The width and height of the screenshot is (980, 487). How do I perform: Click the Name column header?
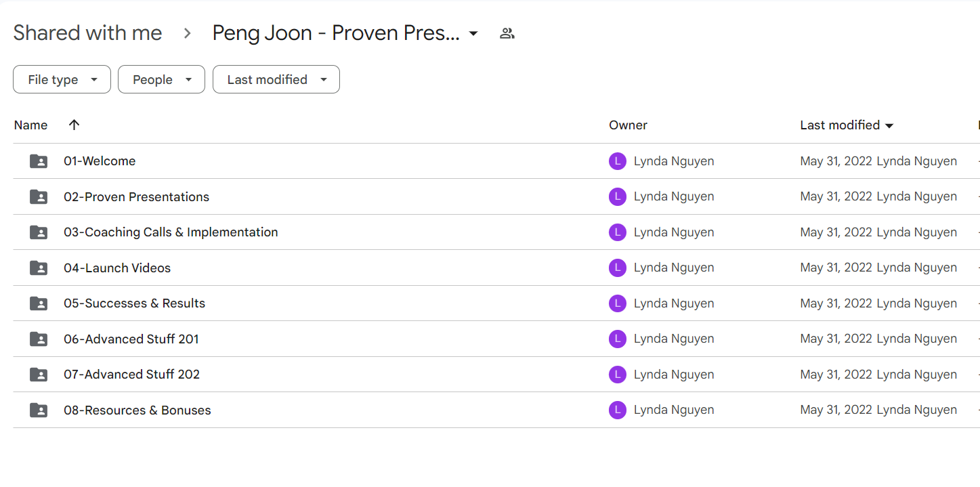click(30, 125)
